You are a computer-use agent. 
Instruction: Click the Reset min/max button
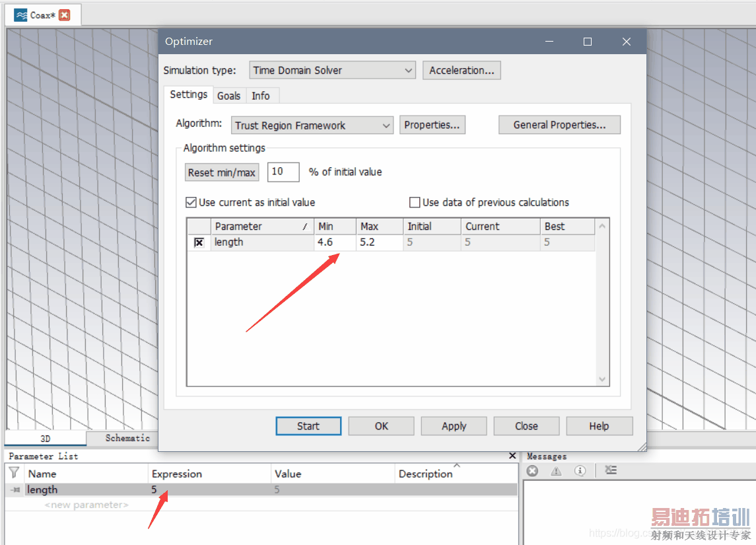222,172
